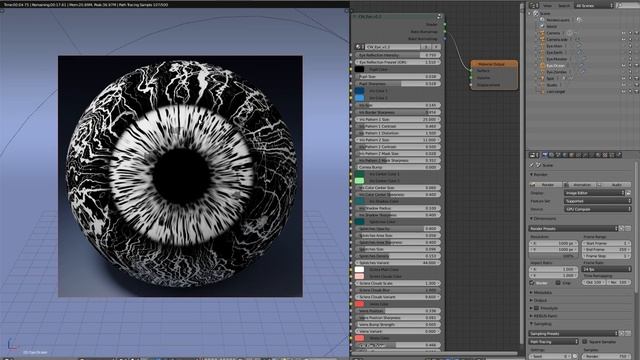The image size is (640, 360).
Task: Open the View menu in outliner header
Action: click(547, 5)
